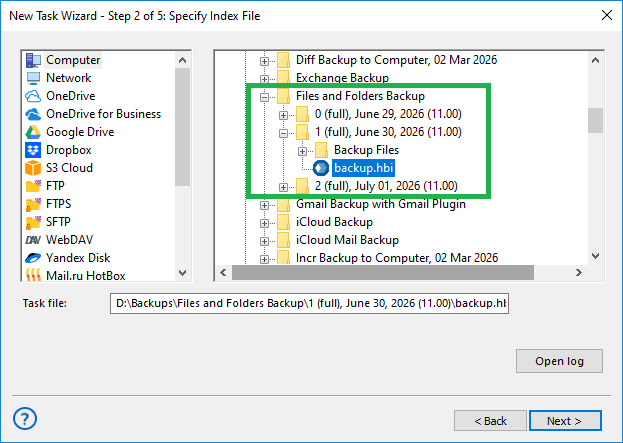Expand the Exchange Backup node
Viewport: 623px width, 443px height.
[264, 79]
